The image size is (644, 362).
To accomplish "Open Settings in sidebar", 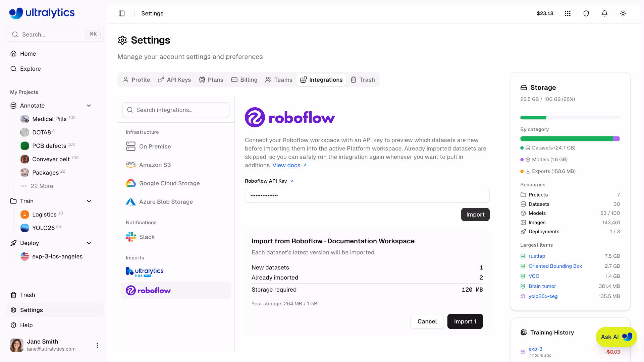I will click(55, 310).
